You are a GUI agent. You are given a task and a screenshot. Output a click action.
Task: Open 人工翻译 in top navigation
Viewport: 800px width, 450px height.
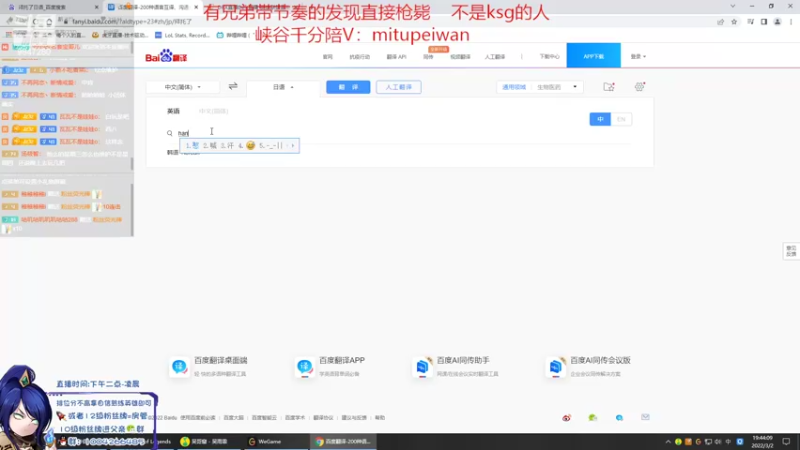495,57
